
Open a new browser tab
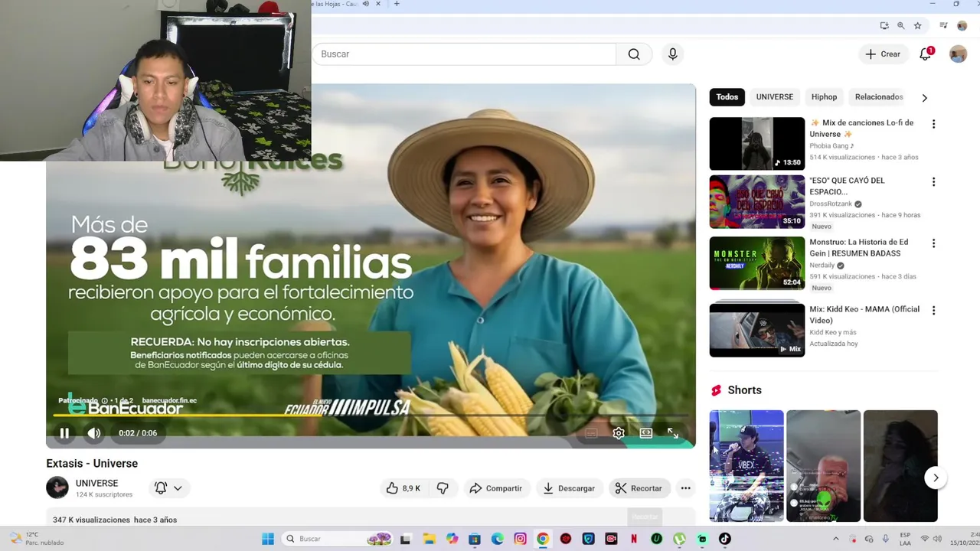[x=397, y=4]
